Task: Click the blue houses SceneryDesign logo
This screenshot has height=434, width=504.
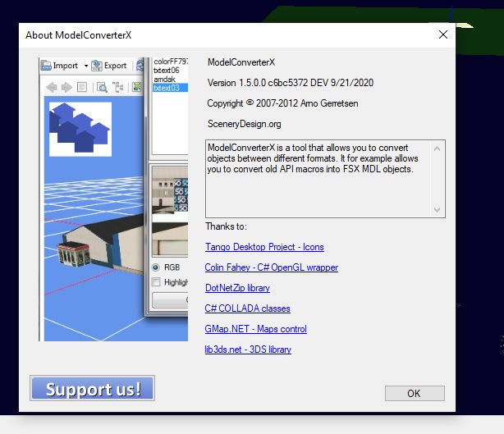Action: click(80, 128)
